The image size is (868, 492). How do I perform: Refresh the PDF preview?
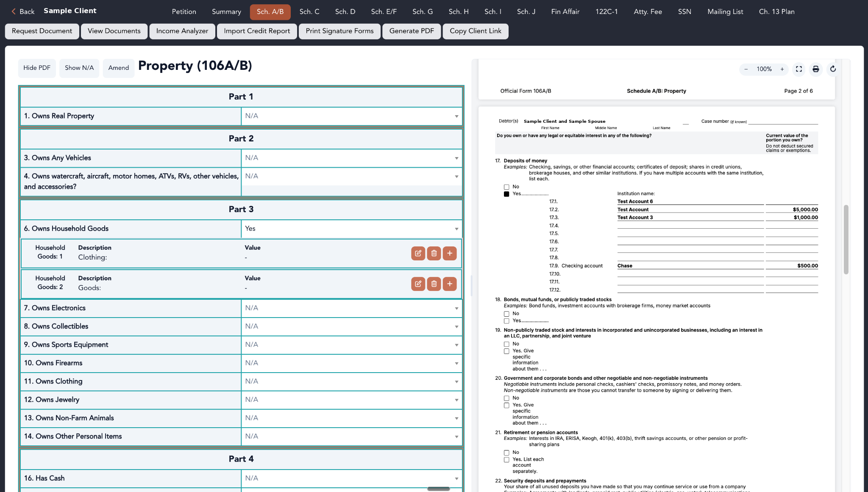[833, 69]
